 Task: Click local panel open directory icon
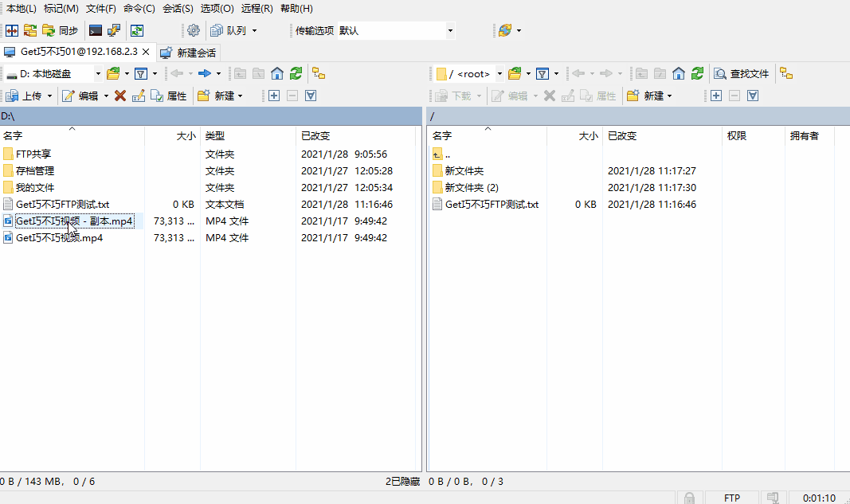tap(113, 74)
